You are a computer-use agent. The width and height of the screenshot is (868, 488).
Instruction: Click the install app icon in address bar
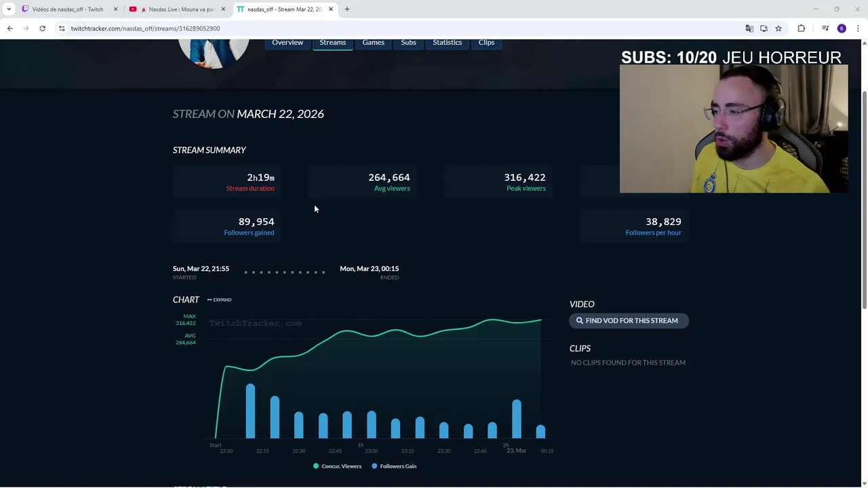764,28
